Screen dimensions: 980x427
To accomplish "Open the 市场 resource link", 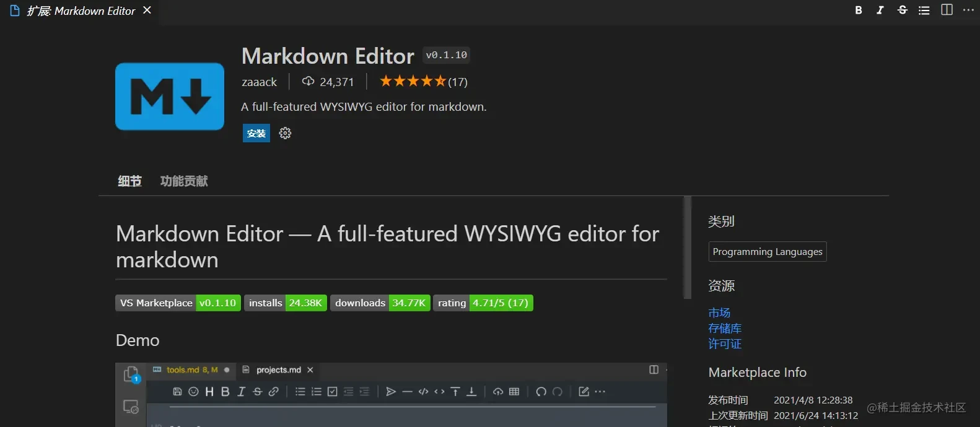I will click(719, 313).
